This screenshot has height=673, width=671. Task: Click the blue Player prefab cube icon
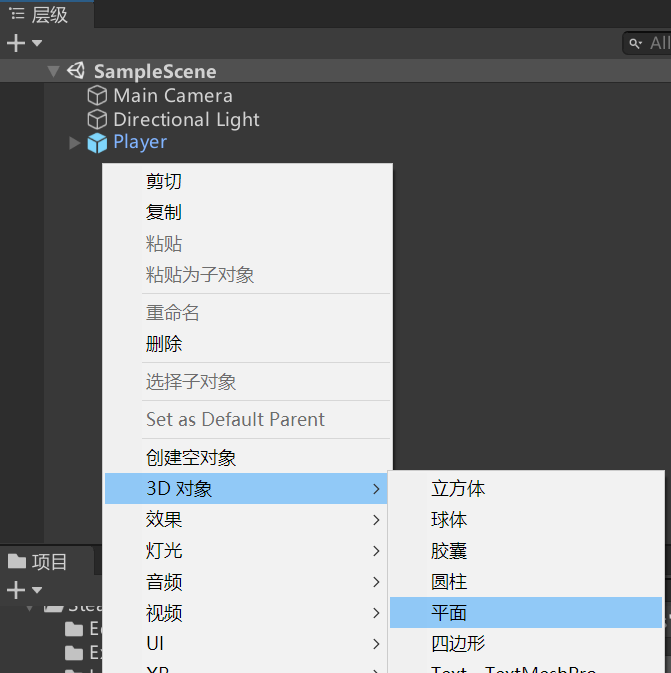pyautogui.click(x=97, y=143)
